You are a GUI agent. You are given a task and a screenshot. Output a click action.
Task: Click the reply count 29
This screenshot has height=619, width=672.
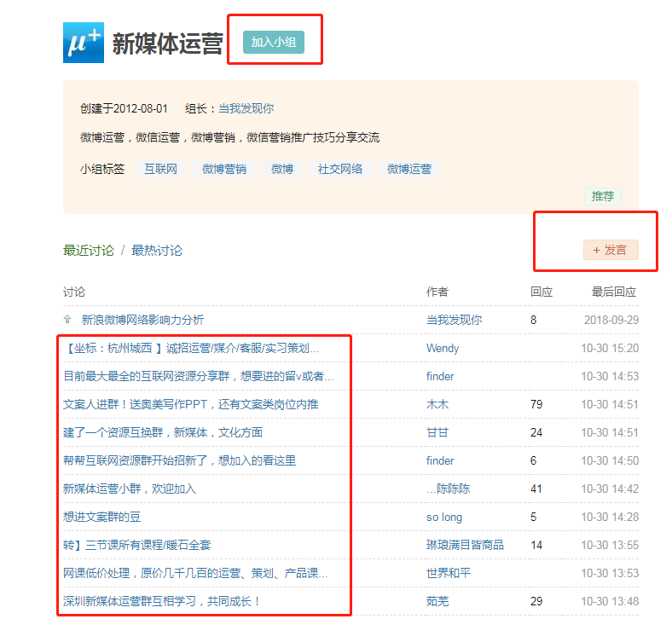click(x=536, y=601)
